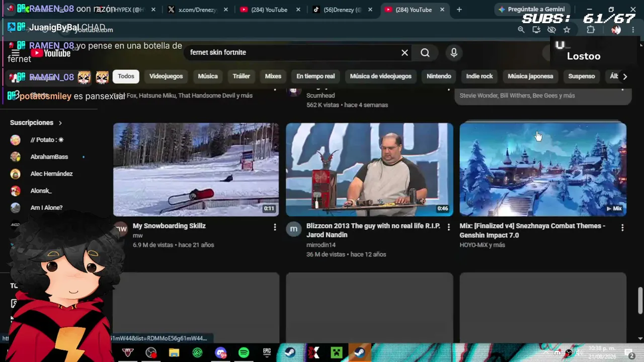This screenshot has width=644, height=362.
Task: Bookmark this page with the star
Action: 567,30
